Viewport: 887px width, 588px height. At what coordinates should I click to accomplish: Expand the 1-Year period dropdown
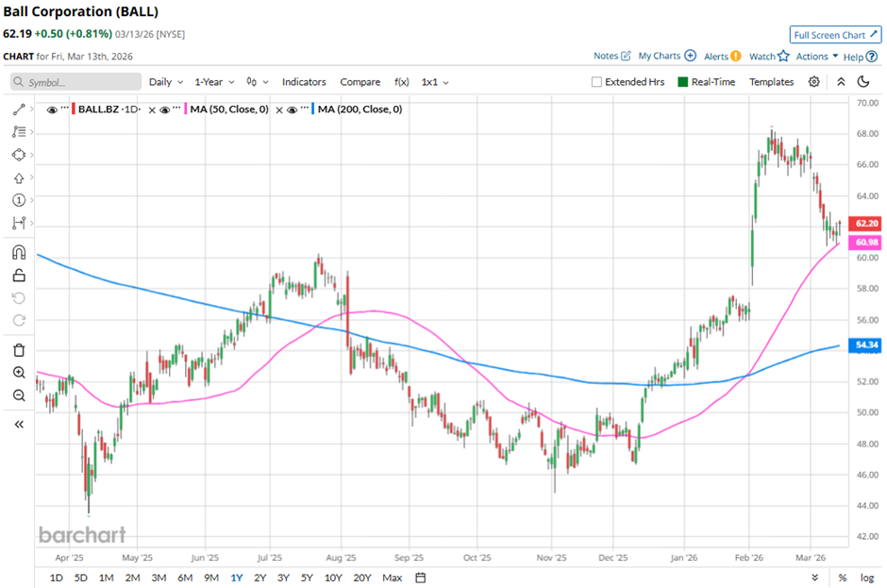pos(215,82)
